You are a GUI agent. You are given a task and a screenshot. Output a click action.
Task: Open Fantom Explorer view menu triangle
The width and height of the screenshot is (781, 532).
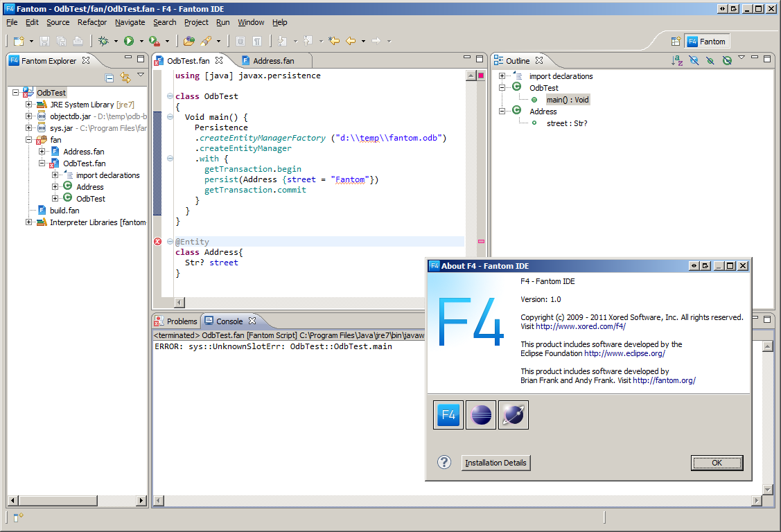pos(141,74)
